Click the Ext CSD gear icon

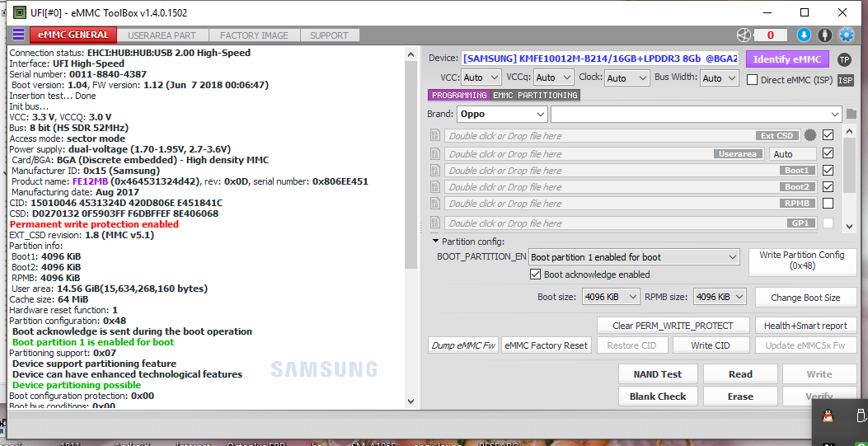(810, 135)
